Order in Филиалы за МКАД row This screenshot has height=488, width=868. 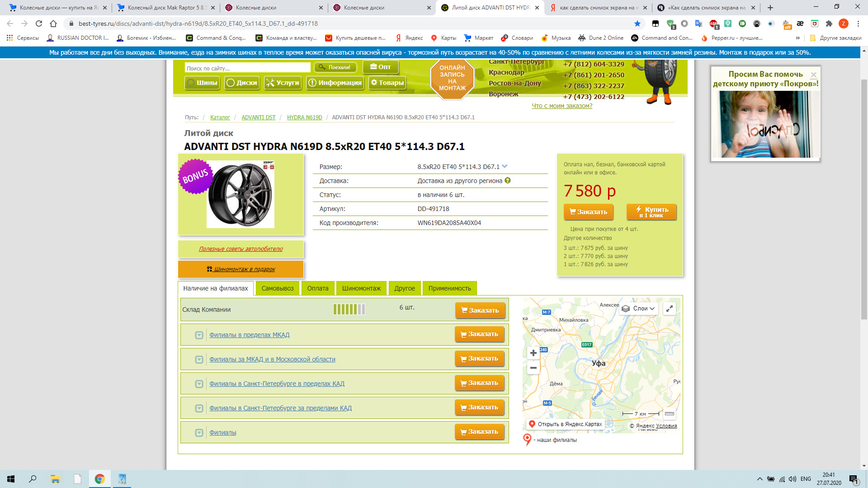tap(480, 359)
